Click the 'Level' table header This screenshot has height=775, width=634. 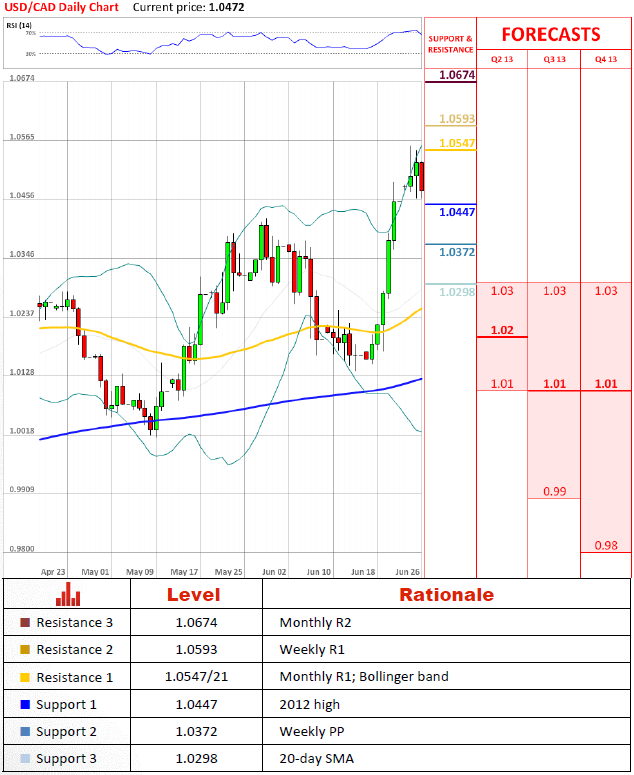193,595
